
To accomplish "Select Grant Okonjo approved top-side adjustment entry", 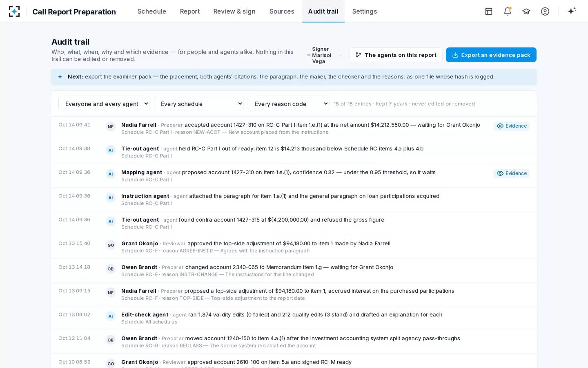I will click(294, 247).
